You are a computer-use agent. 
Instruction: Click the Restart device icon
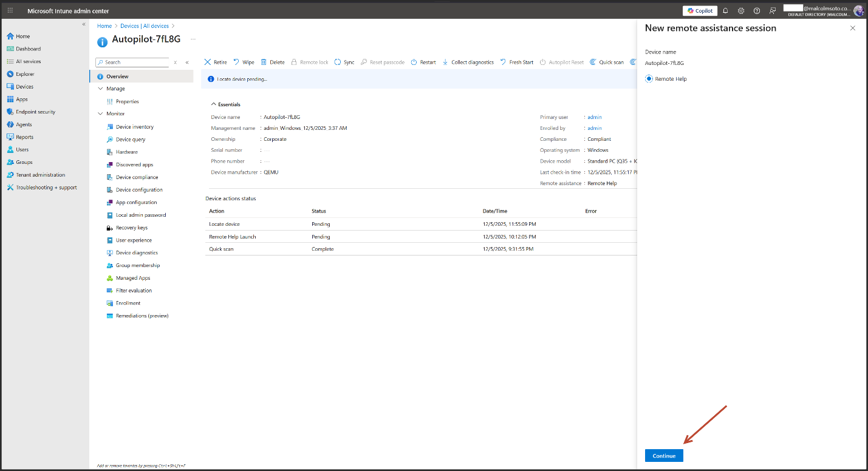(x=414, y=62)
